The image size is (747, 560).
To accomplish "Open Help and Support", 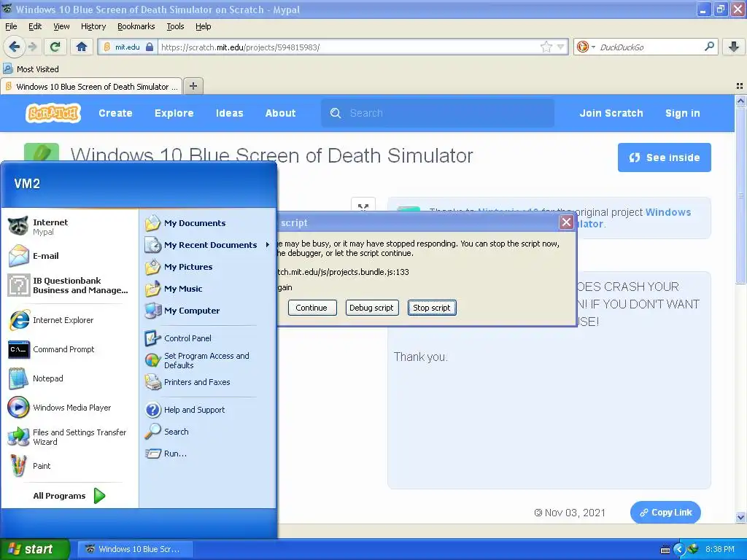I will [x=207, y=410].
